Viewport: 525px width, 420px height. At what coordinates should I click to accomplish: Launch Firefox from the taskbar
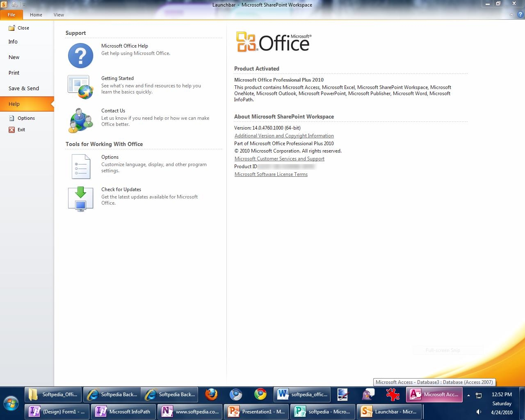pos(211,395)
